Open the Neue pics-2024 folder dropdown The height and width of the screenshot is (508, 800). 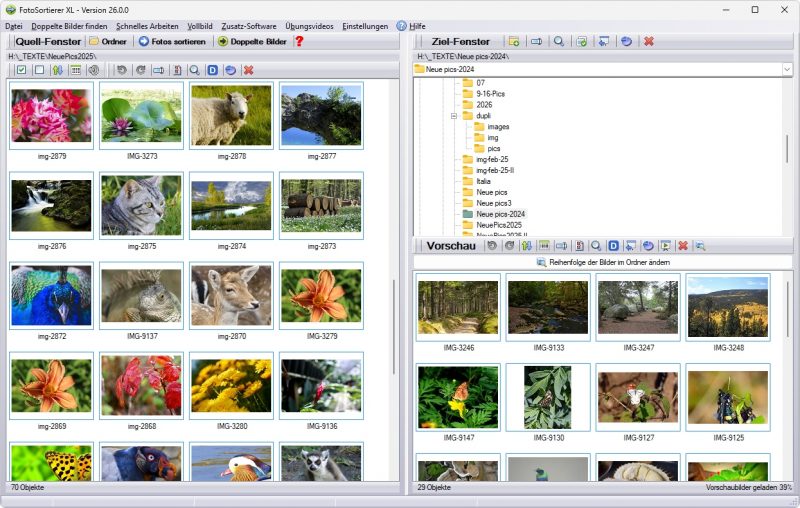tap(787, 69)
